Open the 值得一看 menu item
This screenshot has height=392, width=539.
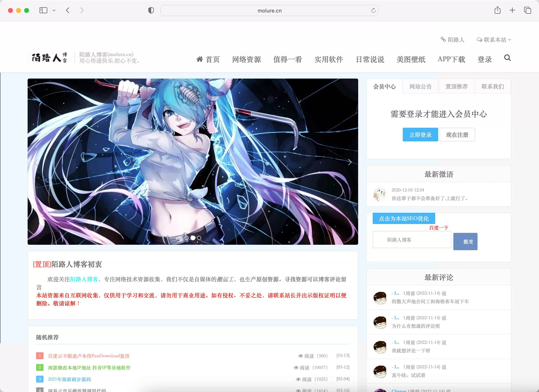tap(288, 59)
